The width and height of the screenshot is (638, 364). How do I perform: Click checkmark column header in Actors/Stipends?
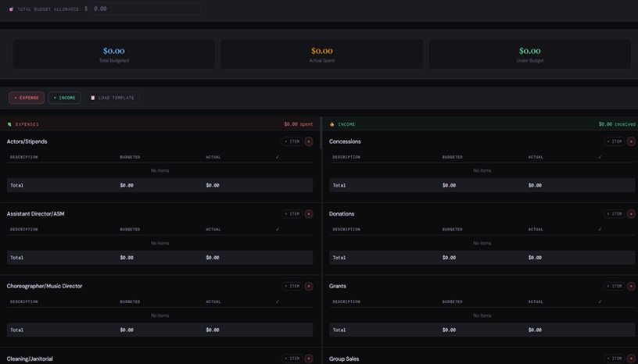(x=278, y=157)
